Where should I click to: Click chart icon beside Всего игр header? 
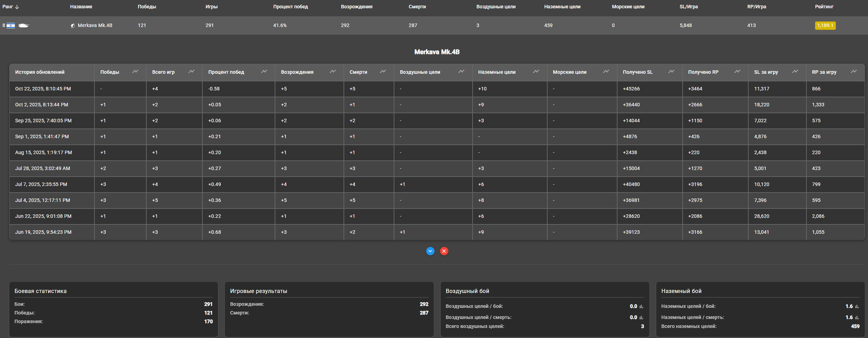tap(191, 72)
